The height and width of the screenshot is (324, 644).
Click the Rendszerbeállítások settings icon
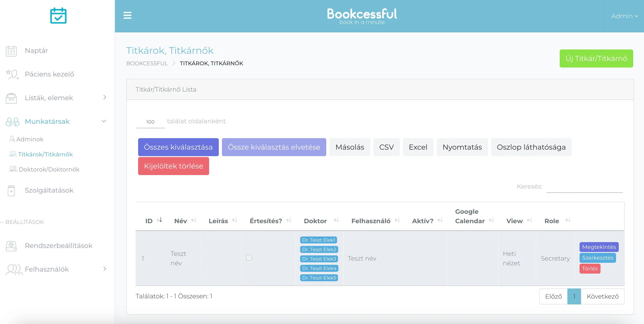click(x=11, y=246)
